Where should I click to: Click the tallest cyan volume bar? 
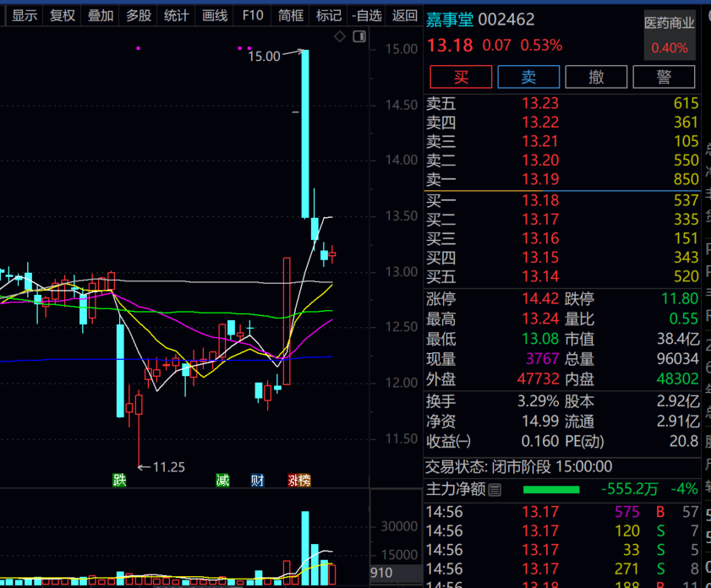tap(305, 548)
